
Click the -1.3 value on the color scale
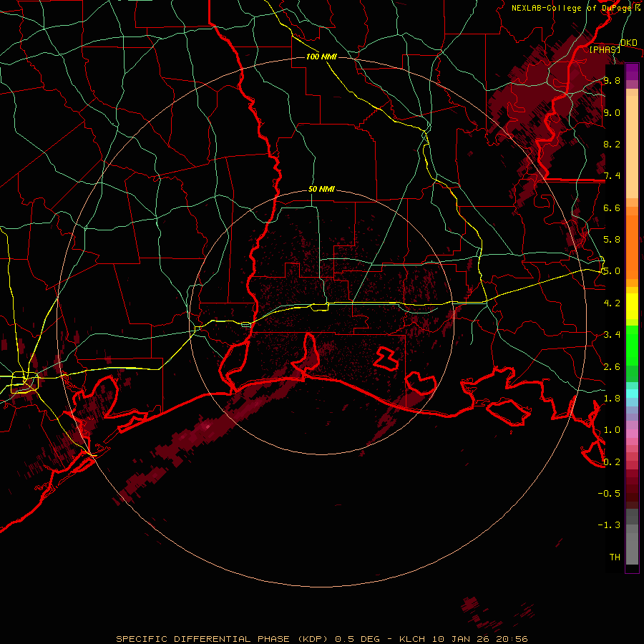609,525
